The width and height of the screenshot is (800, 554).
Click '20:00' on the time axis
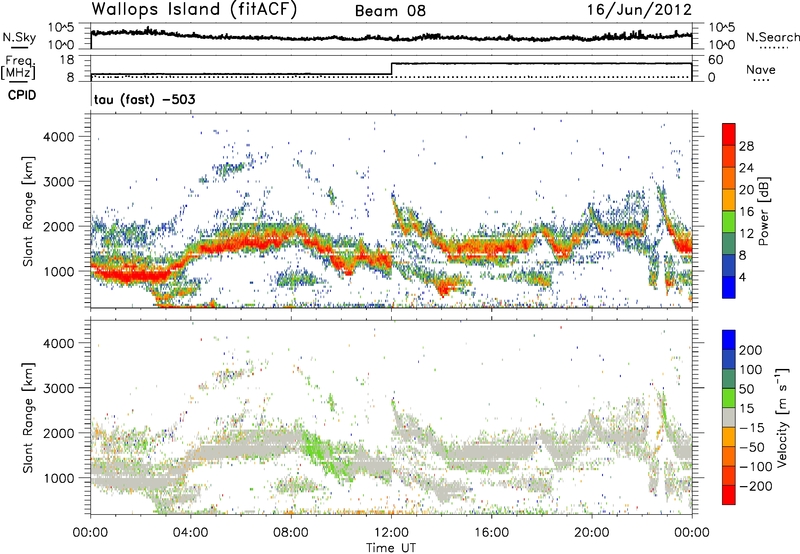tap(592, 533)
